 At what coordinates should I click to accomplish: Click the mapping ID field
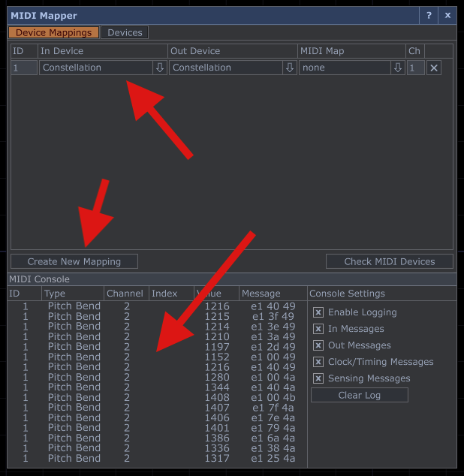24,68
